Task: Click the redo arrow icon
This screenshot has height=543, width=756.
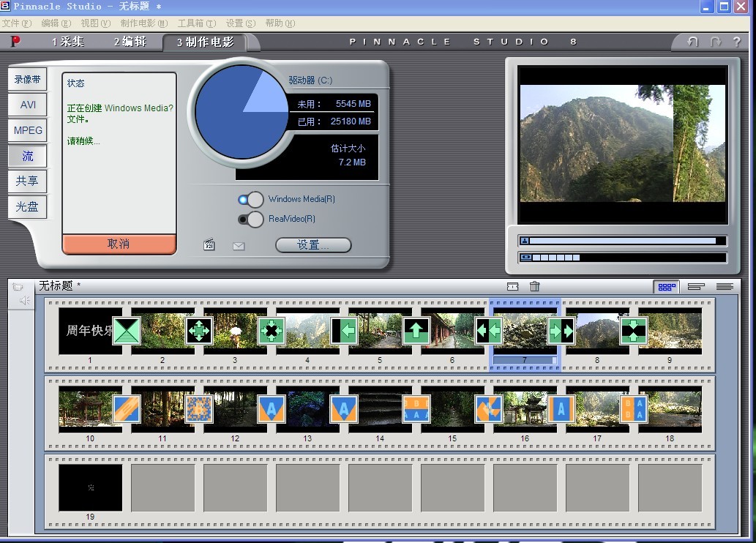Action: point(716,42)
